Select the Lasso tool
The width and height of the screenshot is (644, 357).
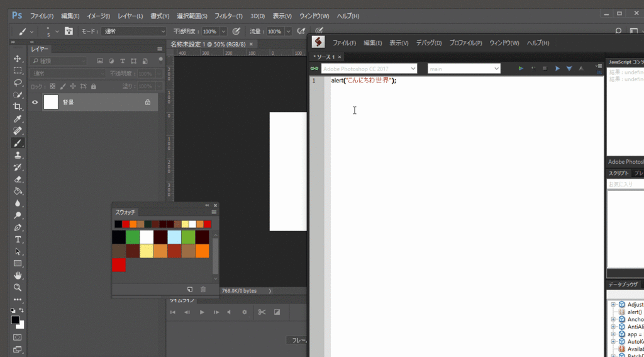18,82
